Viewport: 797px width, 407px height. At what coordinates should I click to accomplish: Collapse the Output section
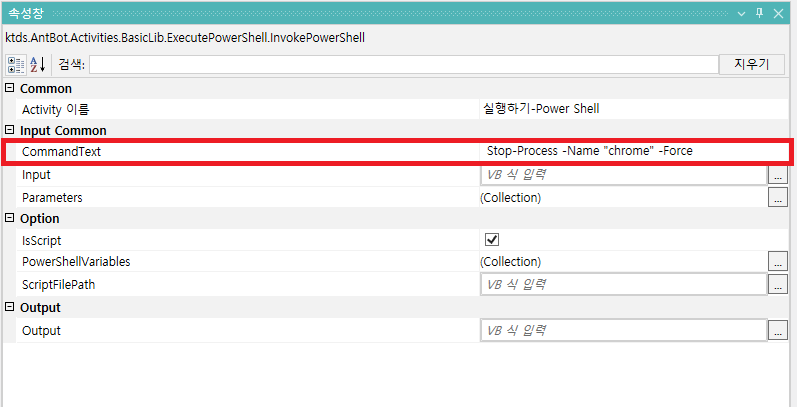click(9, 307)
